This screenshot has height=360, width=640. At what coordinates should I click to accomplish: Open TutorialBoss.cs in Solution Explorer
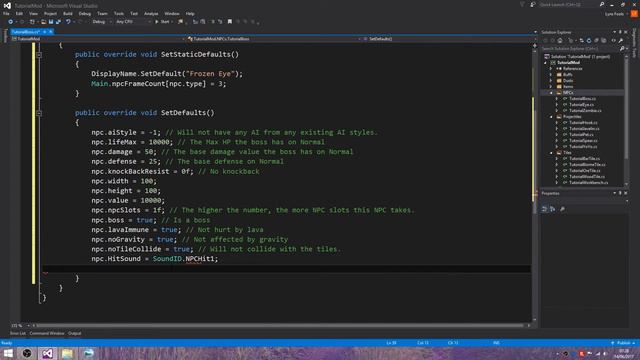click(582, 99)
